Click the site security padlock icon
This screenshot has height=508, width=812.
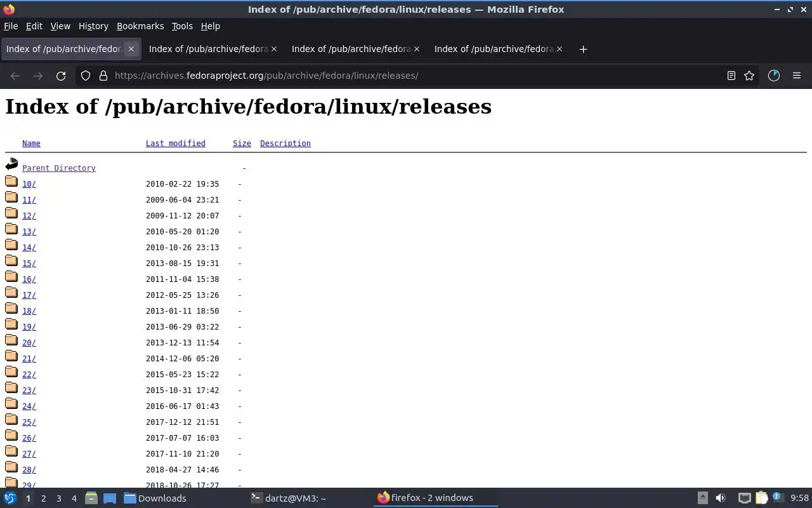pyautogui.click(x=103, y=76)
